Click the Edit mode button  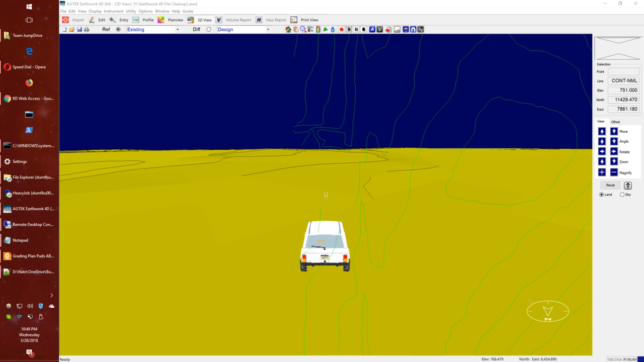point(97,20)
